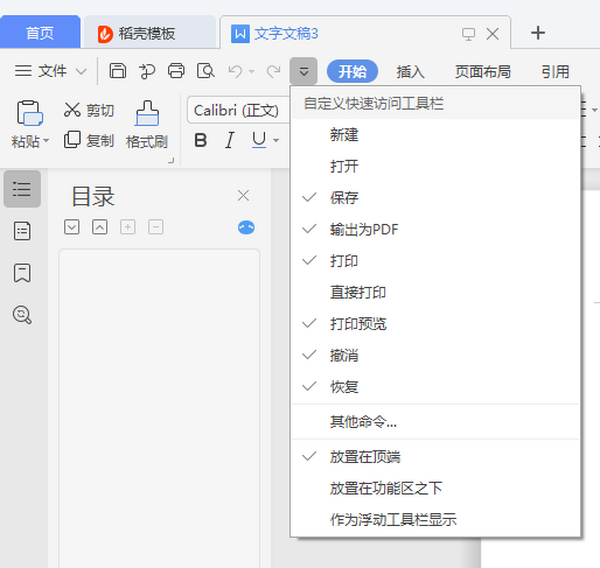Enable 新建 in quick access menu
This screenshot has height=568, width=600.
click(x=435, y=135)
